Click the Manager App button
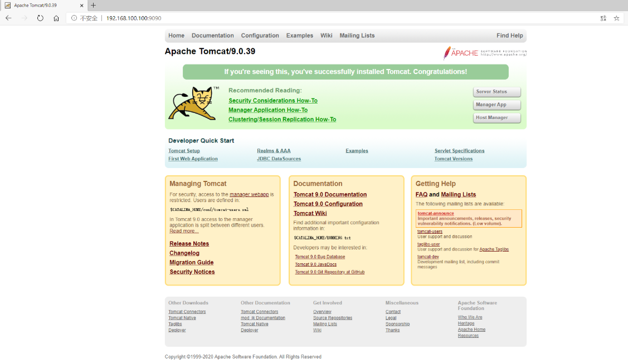 pos(496,105)
